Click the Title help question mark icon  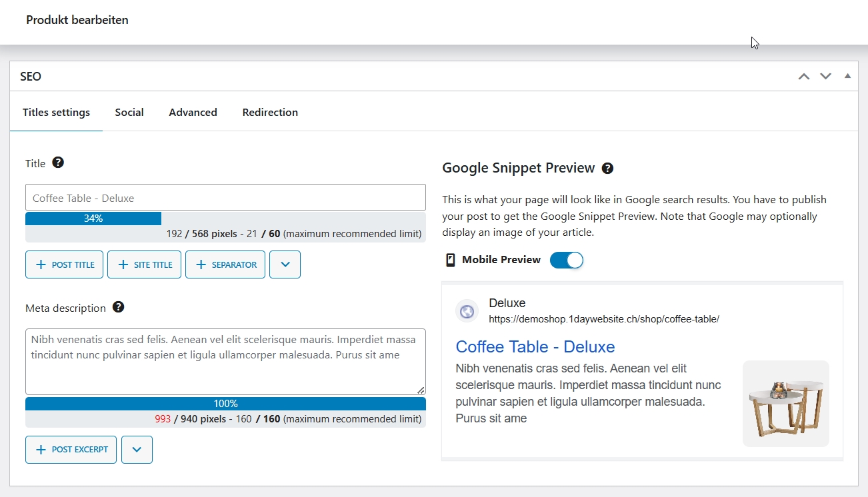[58, 163]
